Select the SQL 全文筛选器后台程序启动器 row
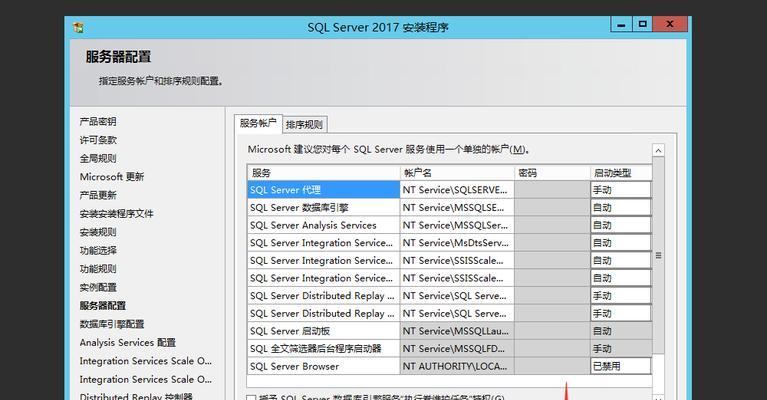The width and height of the screenshot is (767, 400). pos(323,348)
